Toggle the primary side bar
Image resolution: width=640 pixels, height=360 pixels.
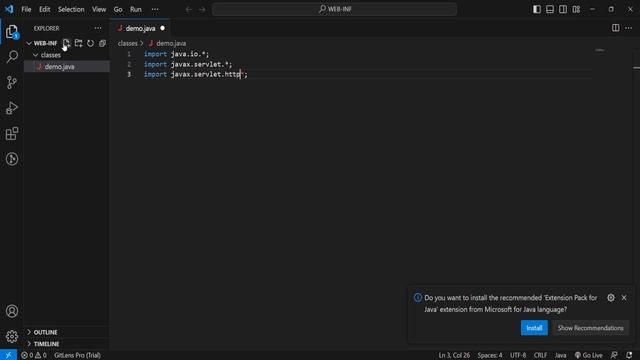pos(537,9)
